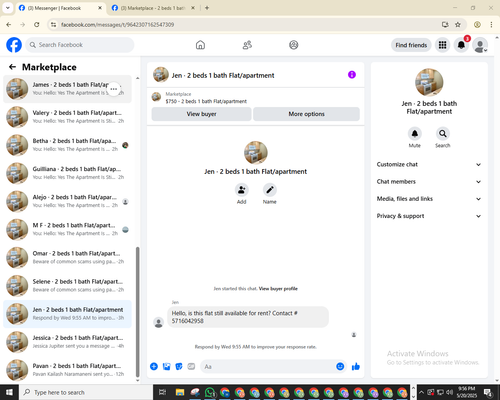Focus the Search Facebook field
Viewport: 500px width, 400px height.
[x=80, y=45]
